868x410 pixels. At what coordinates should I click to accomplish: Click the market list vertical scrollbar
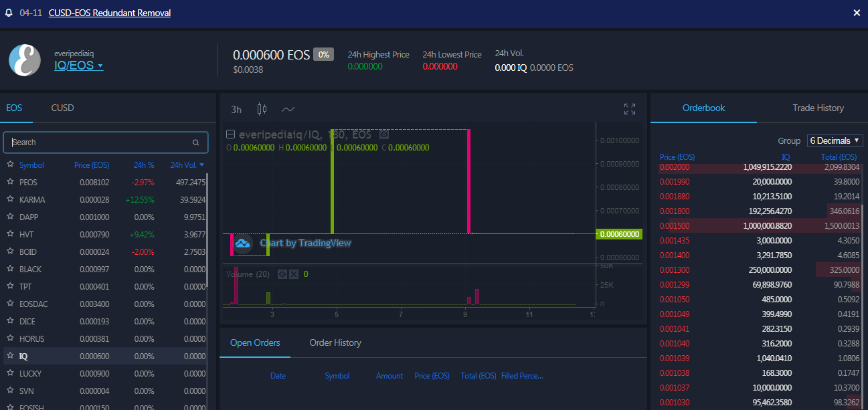pyautogui.click(x=207, y=231)
